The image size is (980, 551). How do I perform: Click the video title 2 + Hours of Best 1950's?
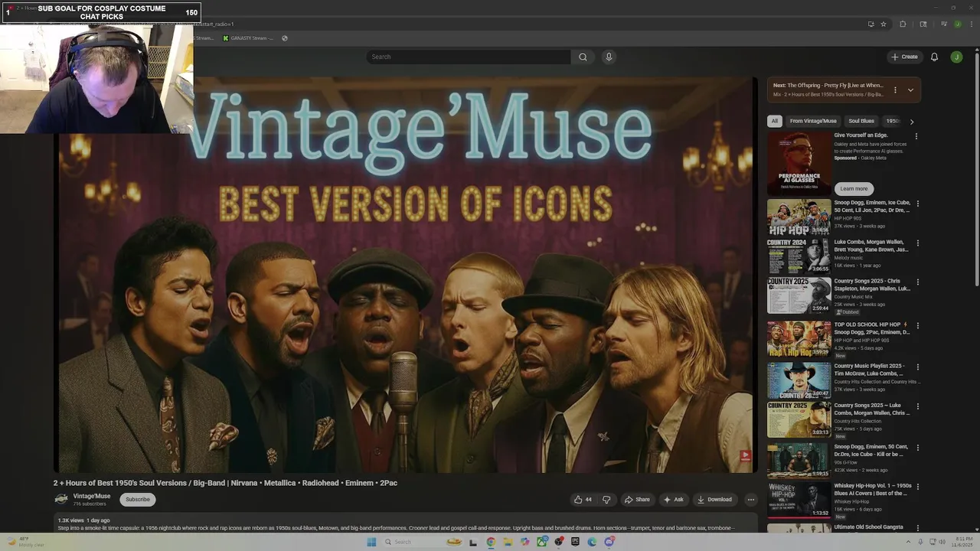225,483
